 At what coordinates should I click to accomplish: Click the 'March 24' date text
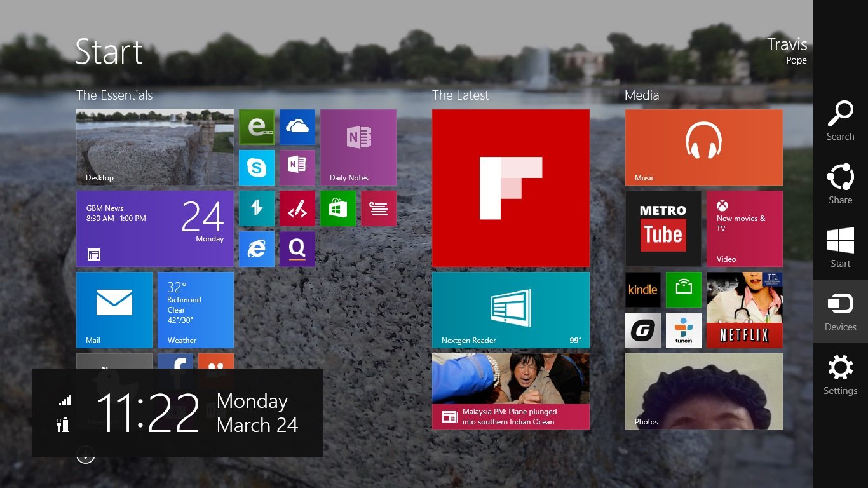tap(257, 424)
